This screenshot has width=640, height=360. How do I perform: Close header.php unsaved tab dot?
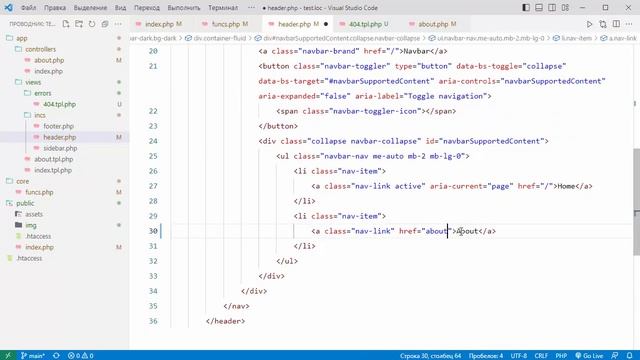click(326, 24)
